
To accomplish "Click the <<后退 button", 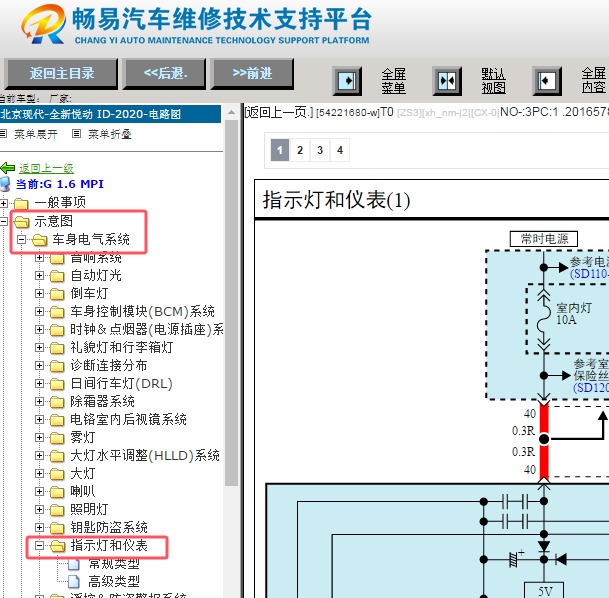I will point(165,74).
